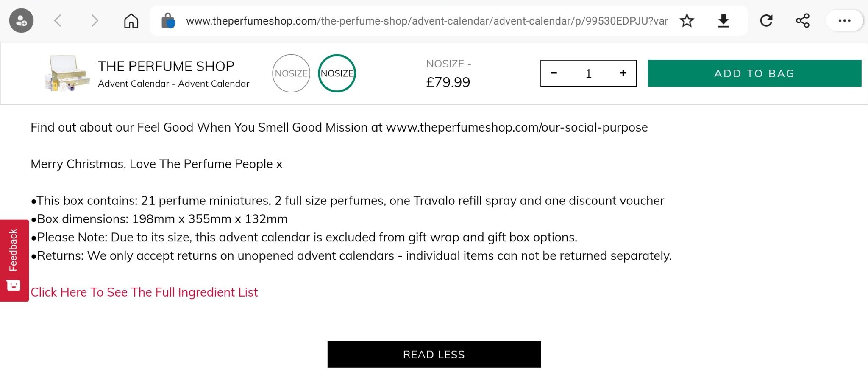
Task: Add the advent calendar to bag
Action: [x=754, y=73]
